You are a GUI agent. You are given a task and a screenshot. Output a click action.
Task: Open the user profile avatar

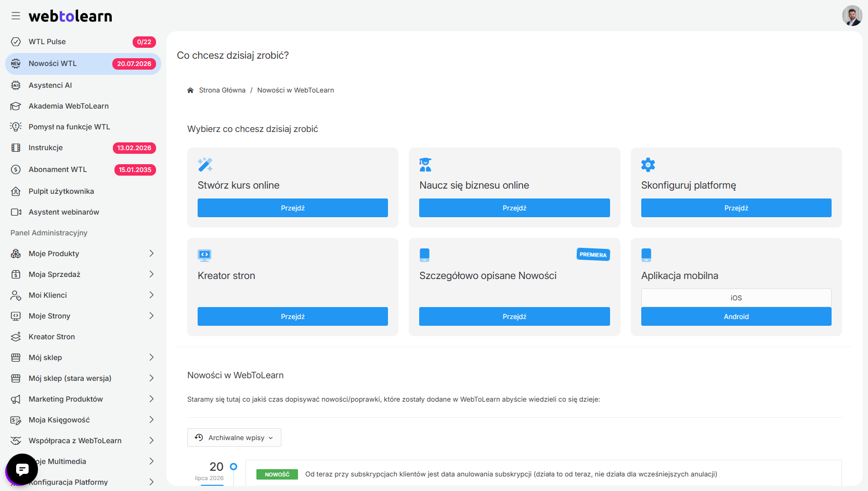click(x=852, y=16)
